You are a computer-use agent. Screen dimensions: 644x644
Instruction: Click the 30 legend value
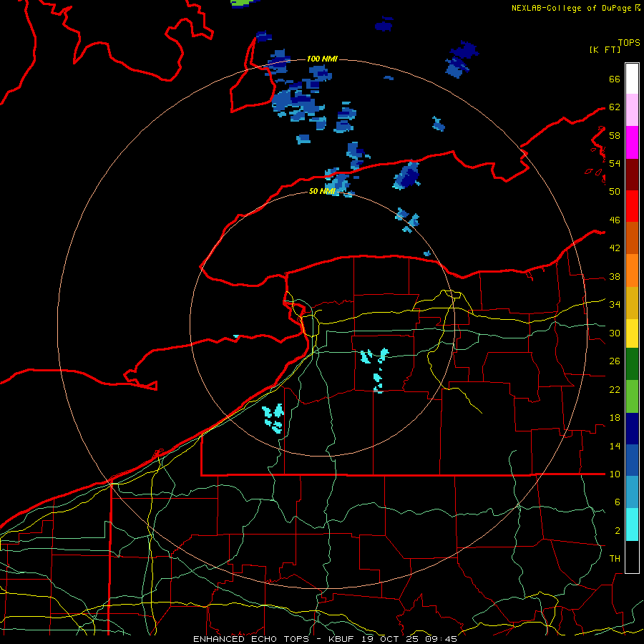pos(615,333)
